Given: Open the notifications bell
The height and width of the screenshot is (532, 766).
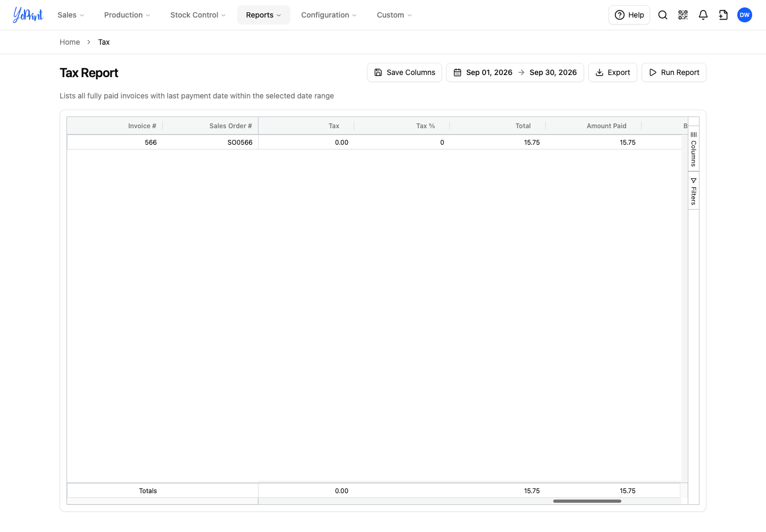Looking at the screenshot, I should pyautogui.click(x=703, y=15).
